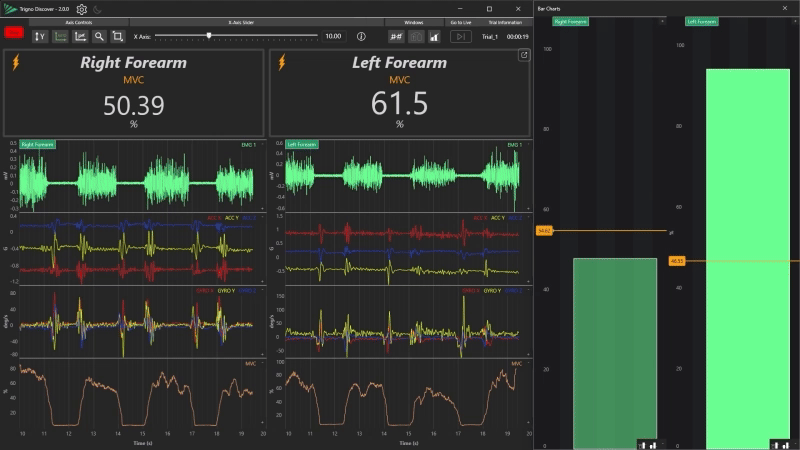The height and width of the screenshot is (450, 800).
Task: Click the line chart axis icon
Action: coord(80,36)
